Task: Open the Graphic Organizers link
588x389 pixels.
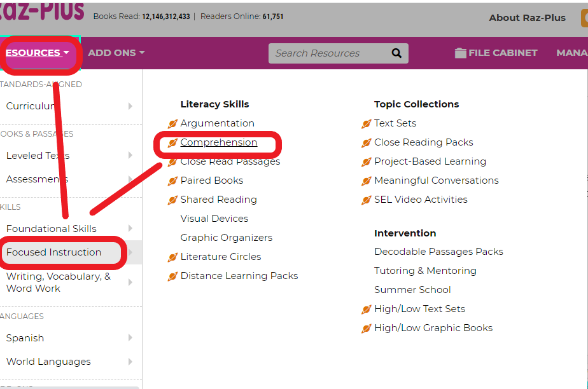Action: click(226, 238)
